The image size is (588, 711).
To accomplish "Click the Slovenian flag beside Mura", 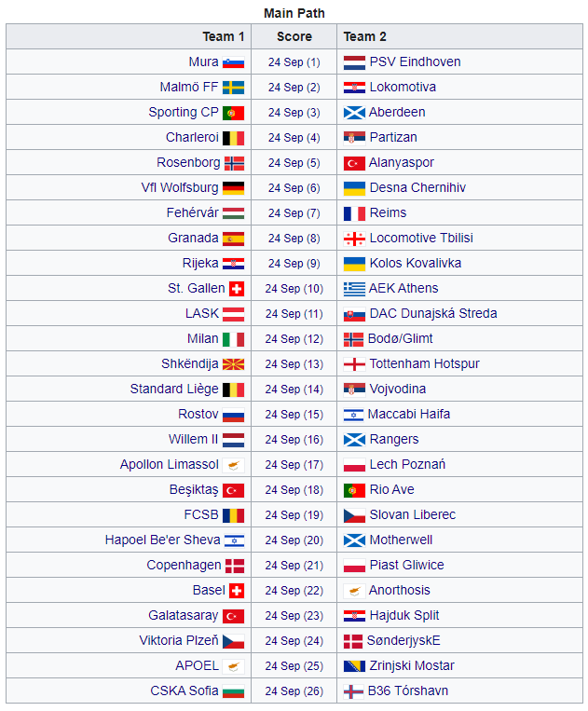I will click(233, 62).
